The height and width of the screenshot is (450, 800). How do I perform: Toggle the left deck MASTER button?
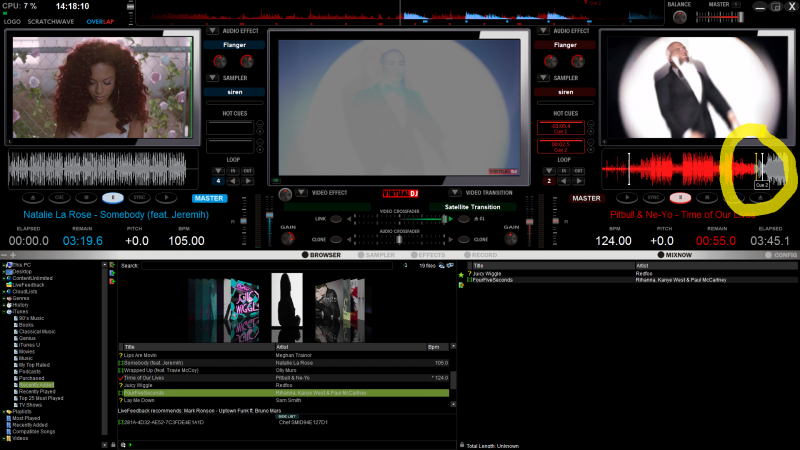(x=209, y=198)
